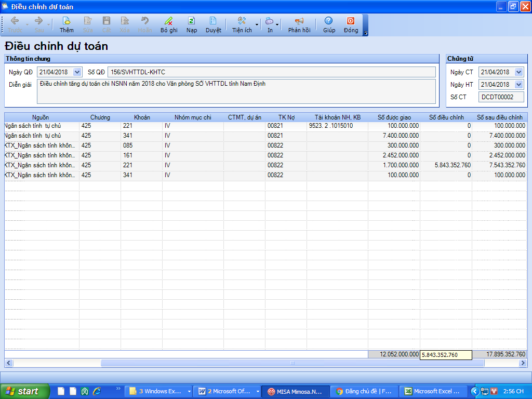This screenshot has height=399, width=532.
Task: Open the Windows start button
Action: click(24, 392)
